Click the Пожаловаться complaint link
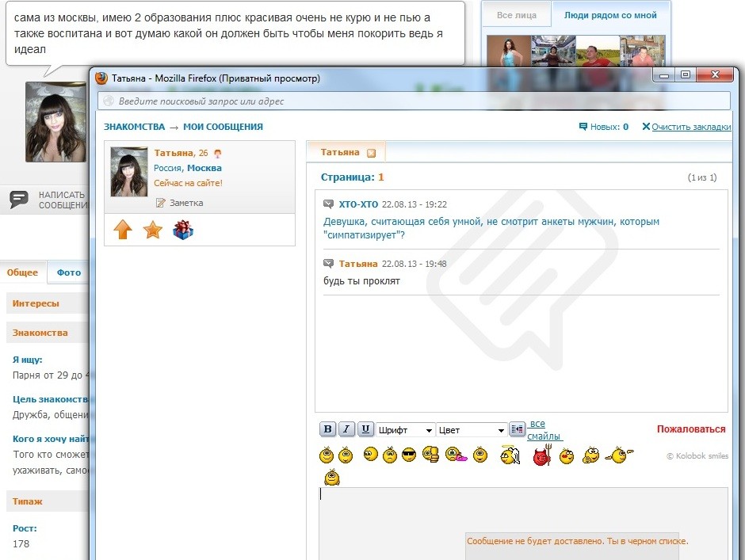Viewport: 745px width, 560px height. point(690,429)
